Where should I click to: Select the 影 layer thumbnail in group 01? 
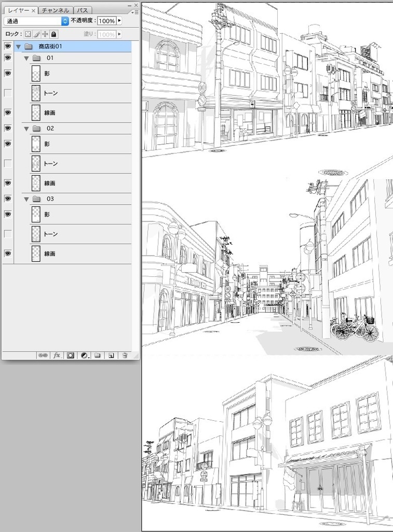(x=36, y=74)
